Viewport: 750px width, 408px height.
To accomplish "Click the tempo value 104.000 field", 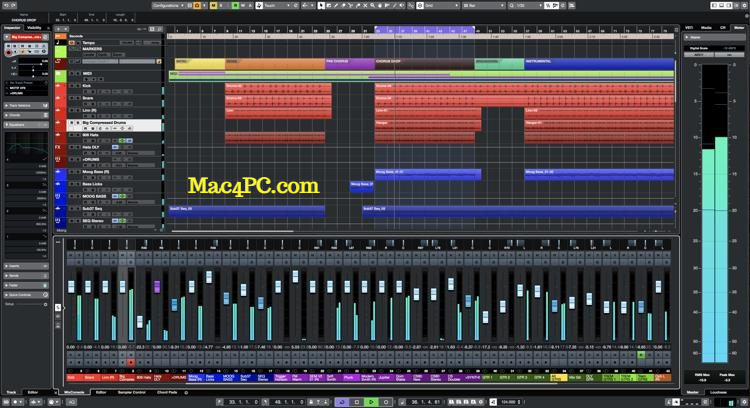I will click(x=510, y=402).
